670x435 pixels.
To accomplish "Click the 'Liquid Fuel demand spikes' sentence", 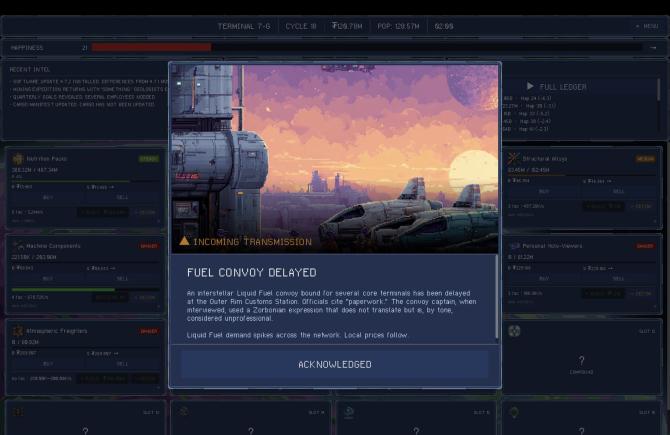I will click(297, 335).
